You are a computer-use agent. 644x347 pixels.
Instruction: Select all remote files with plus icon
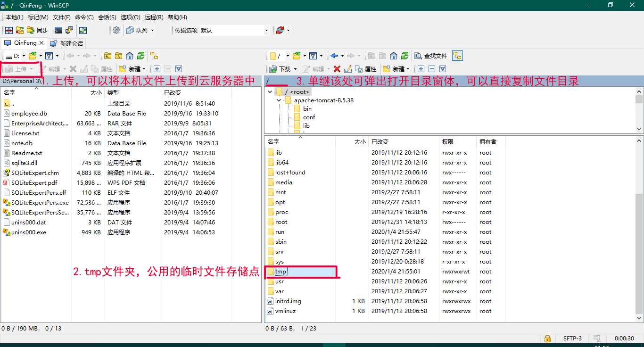click(421, 69)
